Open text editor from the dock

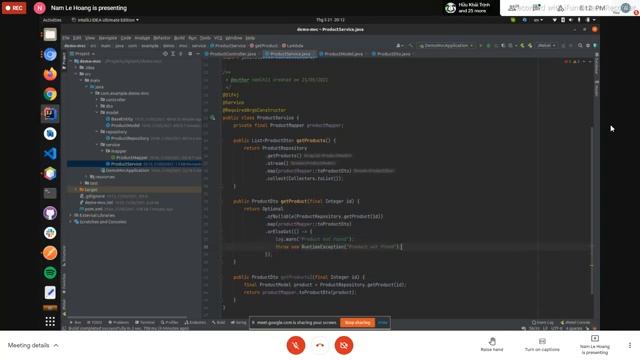pos(50,292)
